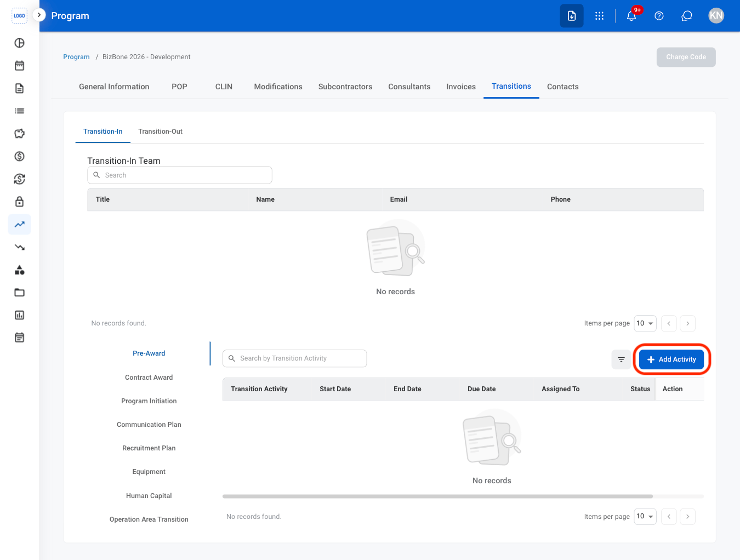
Task: Open Items per page dropdown for Transition-In Team
Action: point(645,323)
